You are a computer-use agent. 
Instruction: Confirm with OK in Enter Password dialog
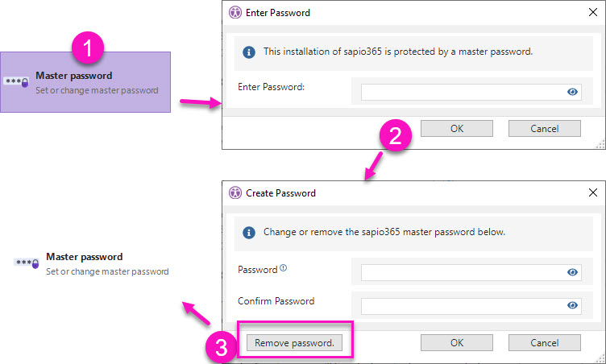coord(457,128)
